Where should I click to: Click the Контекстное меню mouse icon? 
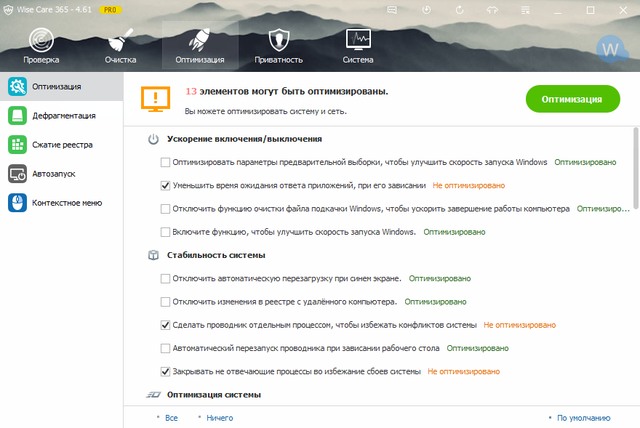17,202
